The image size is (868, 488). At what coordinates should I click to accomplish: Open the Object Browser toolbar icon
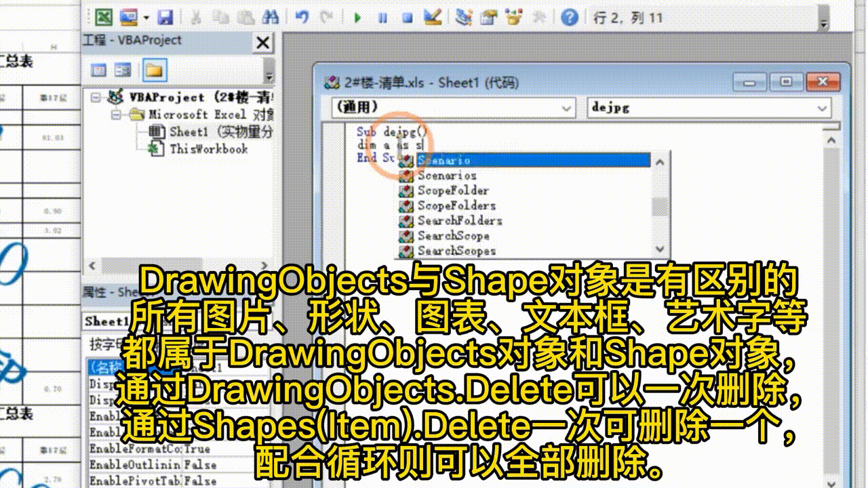[x=514, y=17]
